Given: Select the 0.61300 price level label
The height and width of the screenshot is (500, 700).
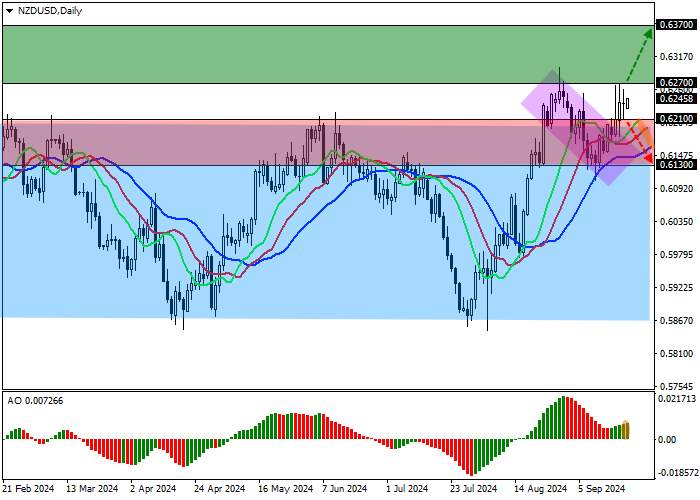Looking at the screenshot, I should (x=676, y=165).
